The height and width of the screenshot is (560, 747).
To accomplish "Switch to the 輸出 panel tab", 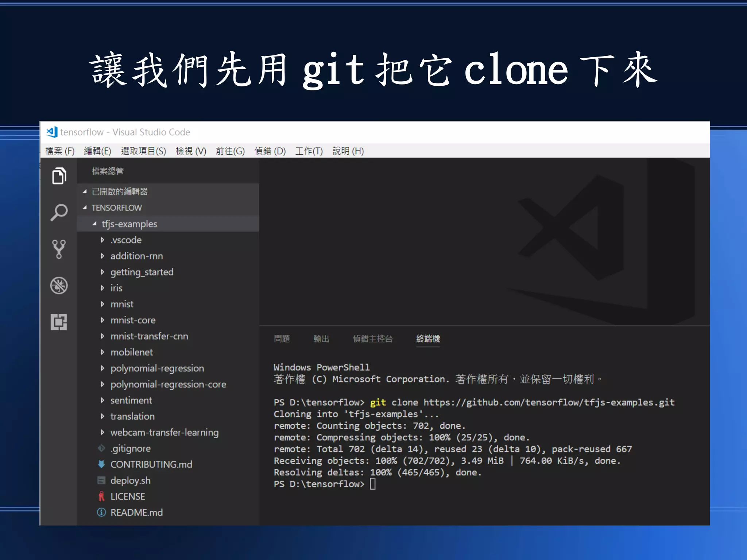I will [321, 339].
